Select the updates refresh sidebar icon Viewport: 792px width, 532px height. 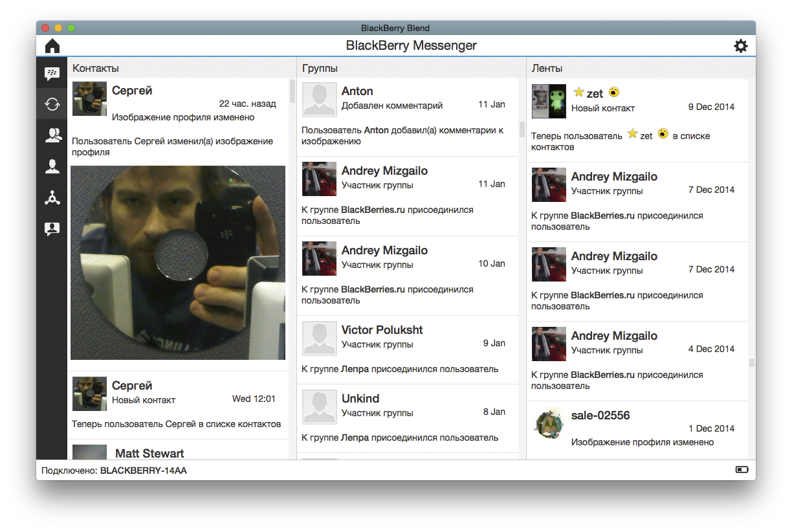(52, 104)
